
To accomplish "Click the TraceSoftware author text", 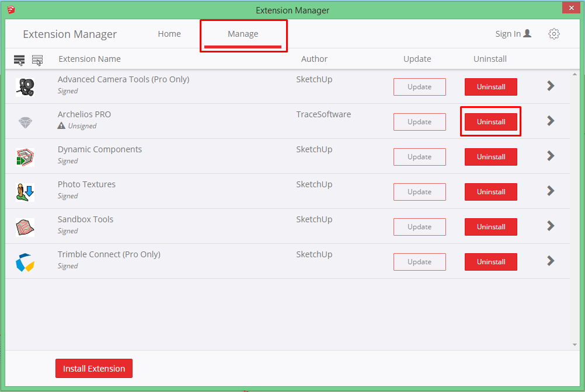I will (323, 114).
